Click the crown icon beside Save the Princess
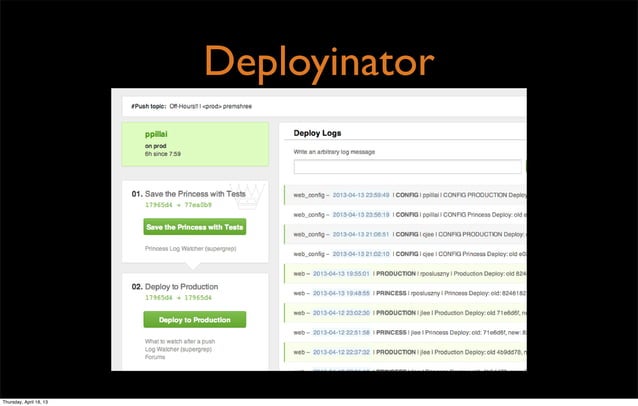The height and width of the screenshot is (406, 638). [x=249, y=196]
